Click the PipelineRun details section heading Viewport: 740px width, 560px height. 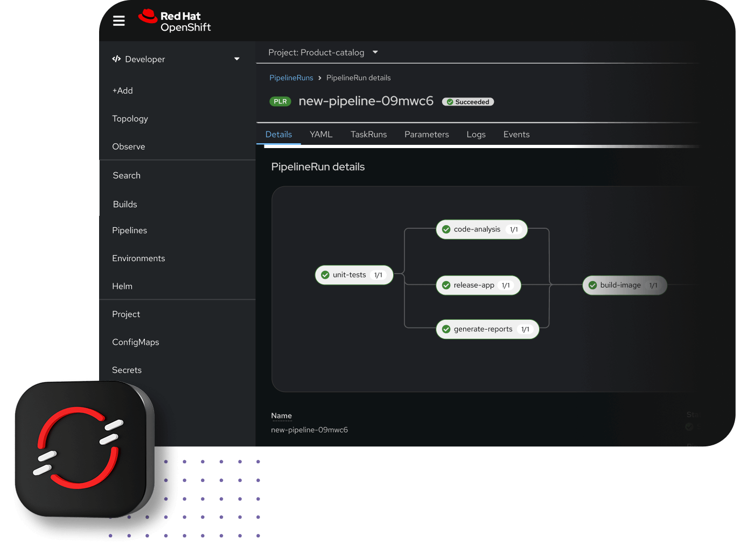[318, 167]
